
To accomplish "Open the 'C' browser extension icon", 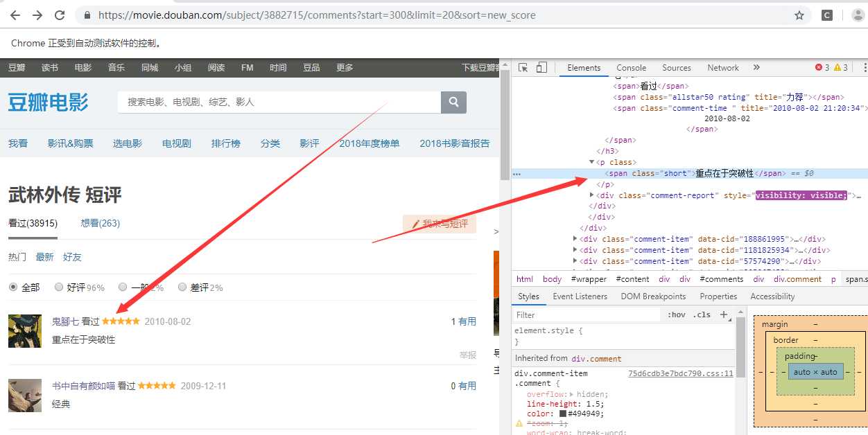I will [x=827, y=15].
